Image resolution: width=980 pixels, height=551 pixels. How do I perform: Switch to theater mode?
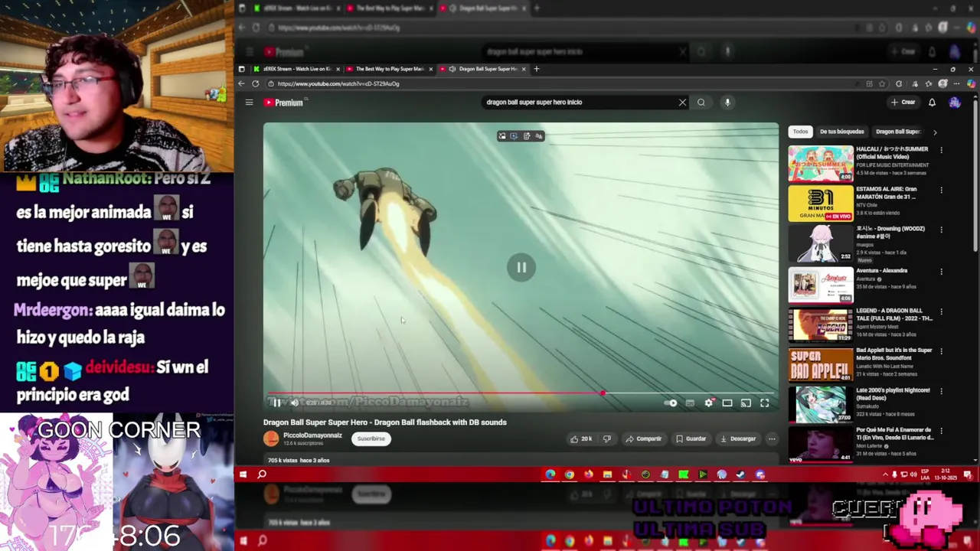coord(727,403)
